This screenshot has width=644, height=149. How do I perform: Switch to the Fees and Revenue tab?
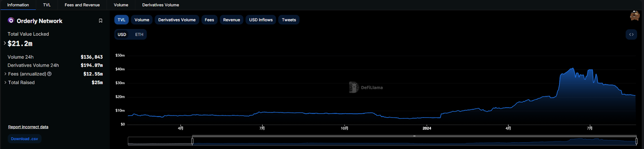pos(82,5)
